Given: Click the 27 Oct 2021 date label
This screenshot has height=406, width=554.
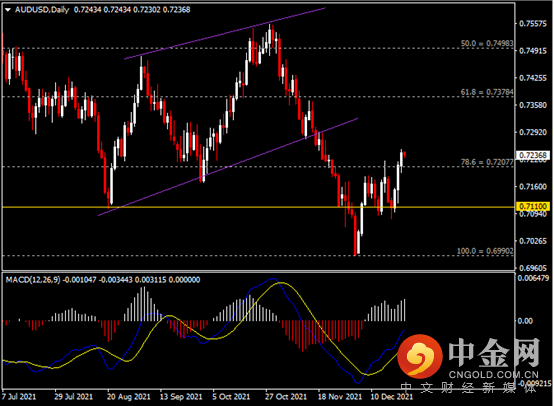Looking at the screenshot, I should (x=286, y=397).
